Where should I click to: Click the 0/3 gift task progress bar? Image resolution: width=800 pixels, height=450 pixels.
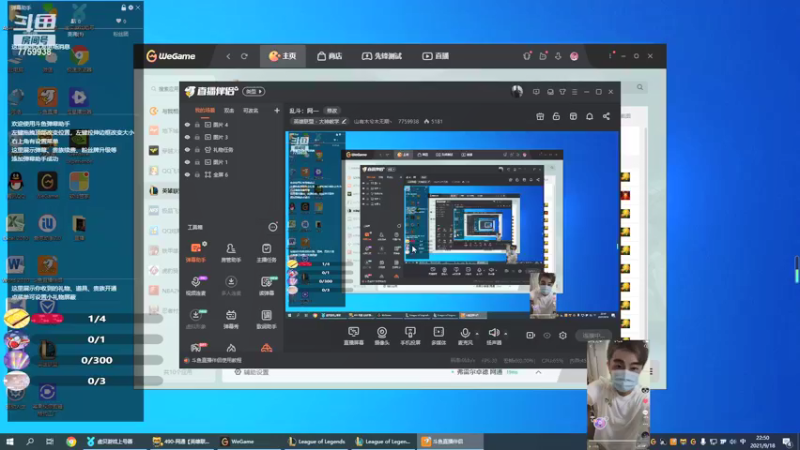[x=96, y=381]
